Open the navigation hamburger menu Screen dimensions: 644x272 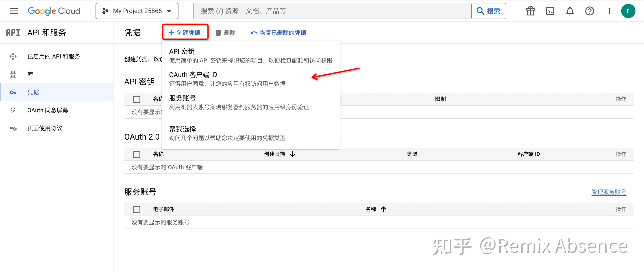pyautogui.click(x=14, y=11)
